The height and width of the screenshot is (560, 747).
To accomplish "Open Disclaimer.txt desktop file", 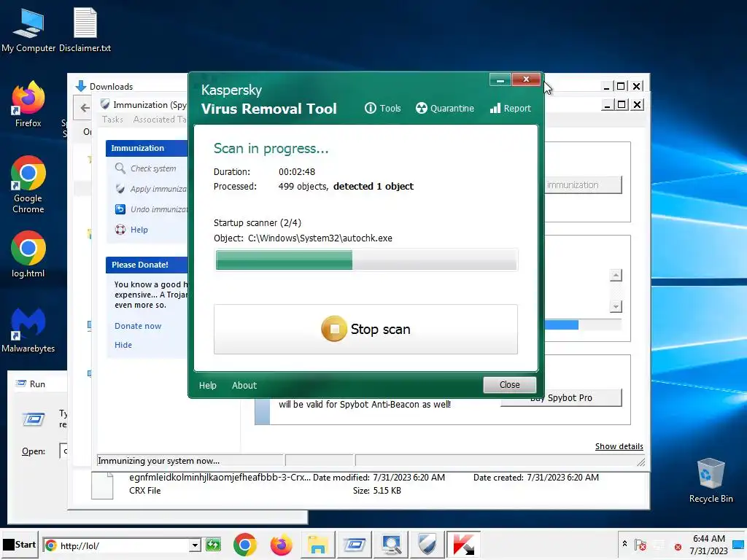I will click(85, 31).
